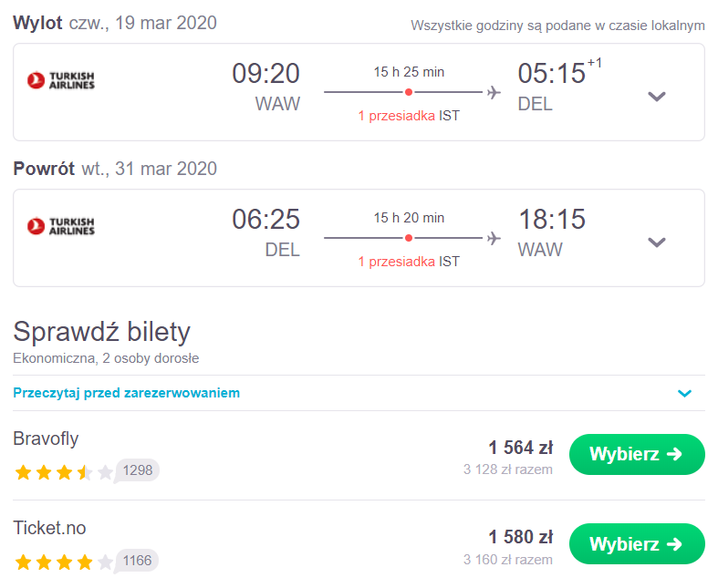718x588 pixels.
Task: Expand outbound WAW to DEL flight details
Action: click(x=657, y=97)
